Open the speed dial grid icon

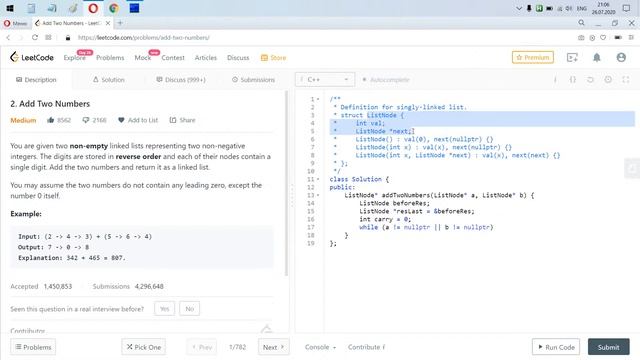pos(48,38)
